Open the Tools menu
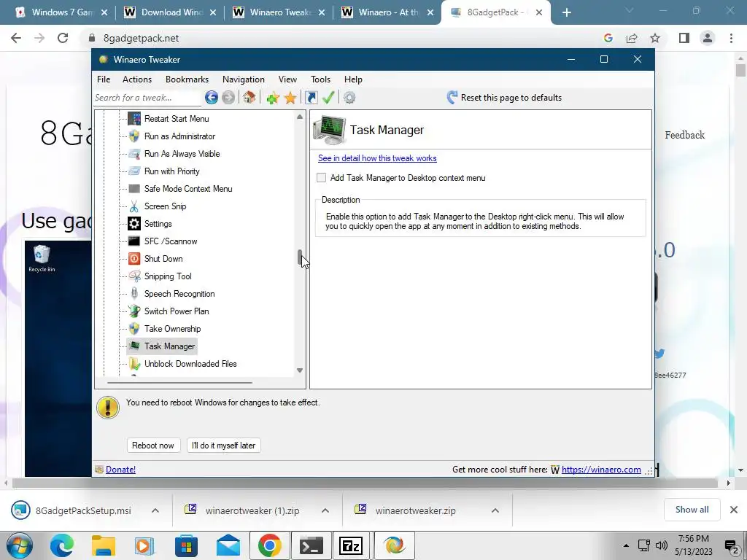The image size is (747, 560). [321, 79]
